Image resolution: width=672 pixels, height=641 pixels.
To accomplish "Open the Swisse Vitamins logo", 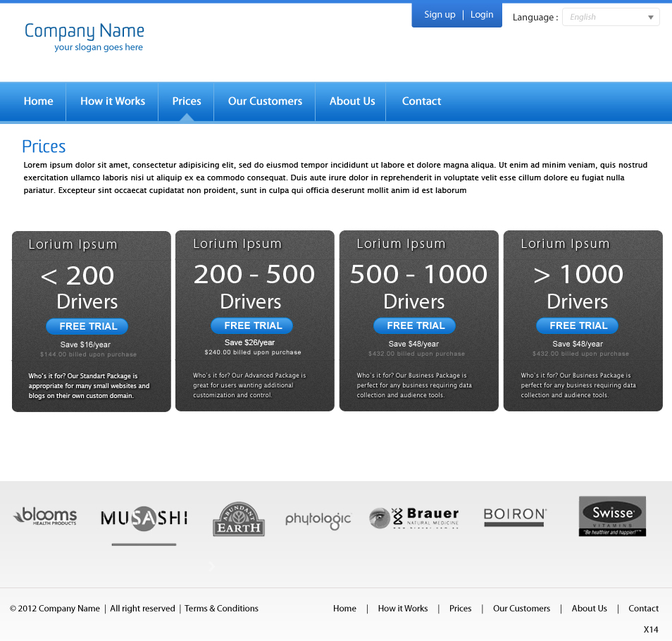I will (612, 516).
